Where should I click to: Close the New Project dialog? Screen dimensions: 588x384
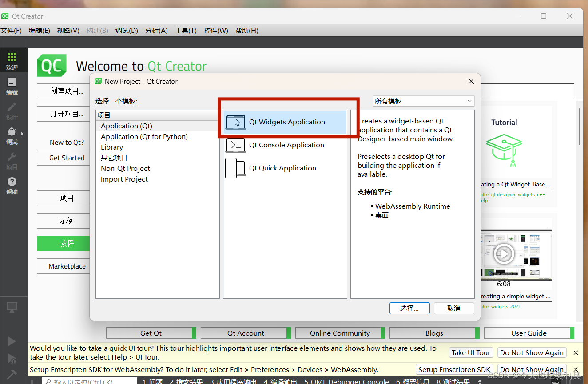[x=471, y=81]
